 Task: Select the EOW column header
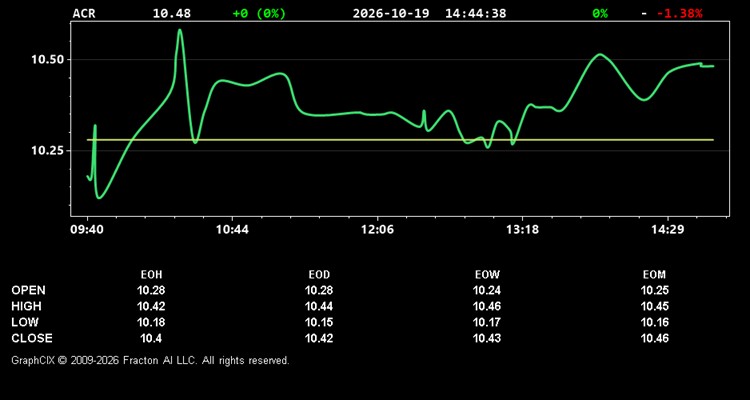point(487,275)
